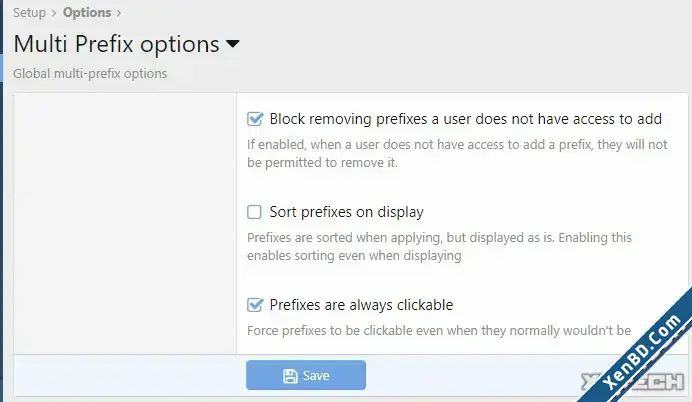Click the chevron after Setup breadcrumb
Image resolution: width=692 pixels, height=402 pixels.
click(x=54, y=13)
